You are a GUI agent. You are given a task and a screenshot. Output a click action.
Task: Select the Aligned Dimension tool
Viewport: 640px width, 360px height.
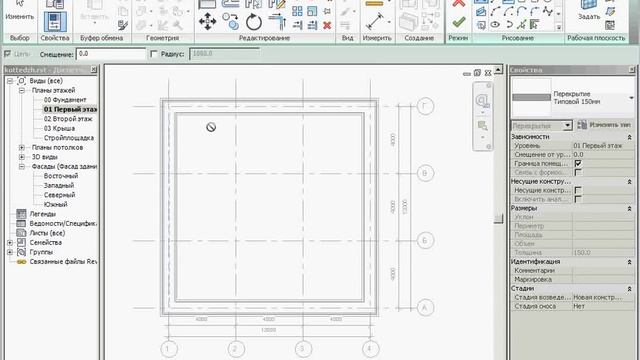[375, 21]
